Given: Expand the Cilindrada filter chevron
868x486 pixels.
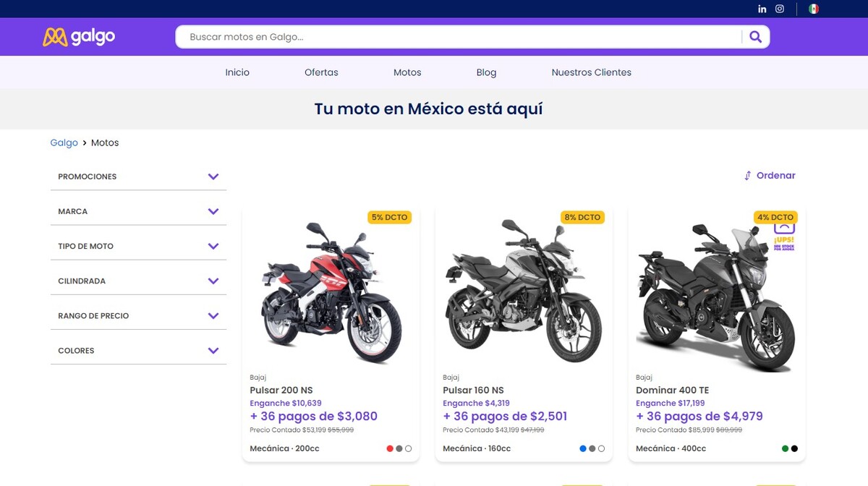Looking at the screenshot, I should (213, 281).
